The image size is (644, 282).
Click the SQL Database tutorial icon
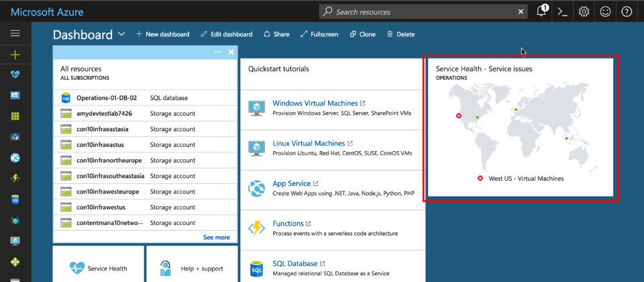(256, 269)
